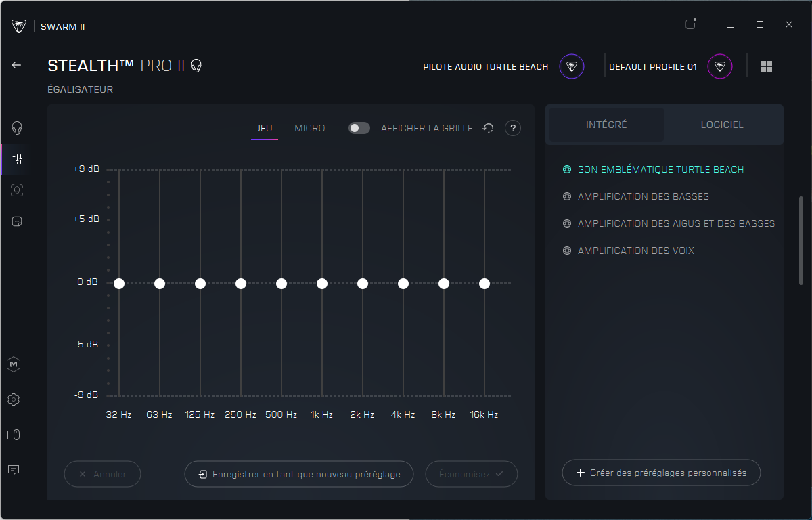Open the help question mark icon

(x=513, y=128)
